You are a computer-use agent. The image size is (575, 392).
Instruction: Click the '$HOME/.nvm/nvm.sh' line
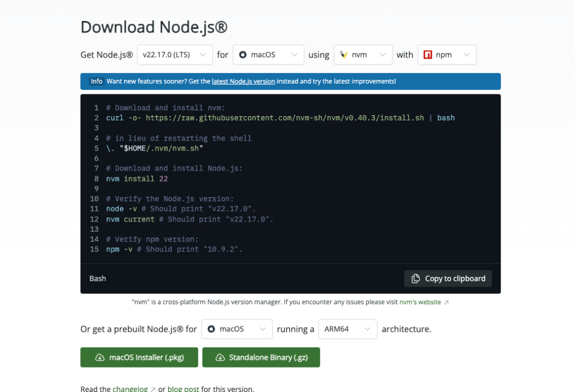pos(154,149)
